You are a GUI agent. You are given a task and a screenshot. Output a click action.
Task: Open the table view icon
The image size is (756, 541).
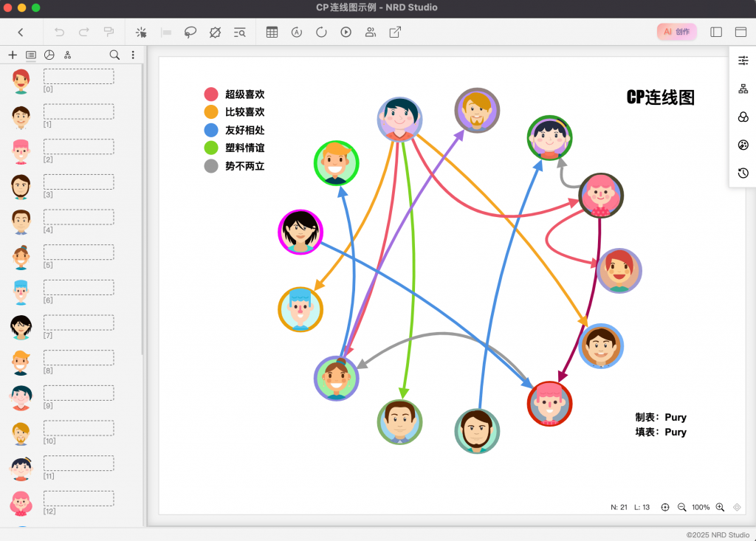click(x=272, y=32)
